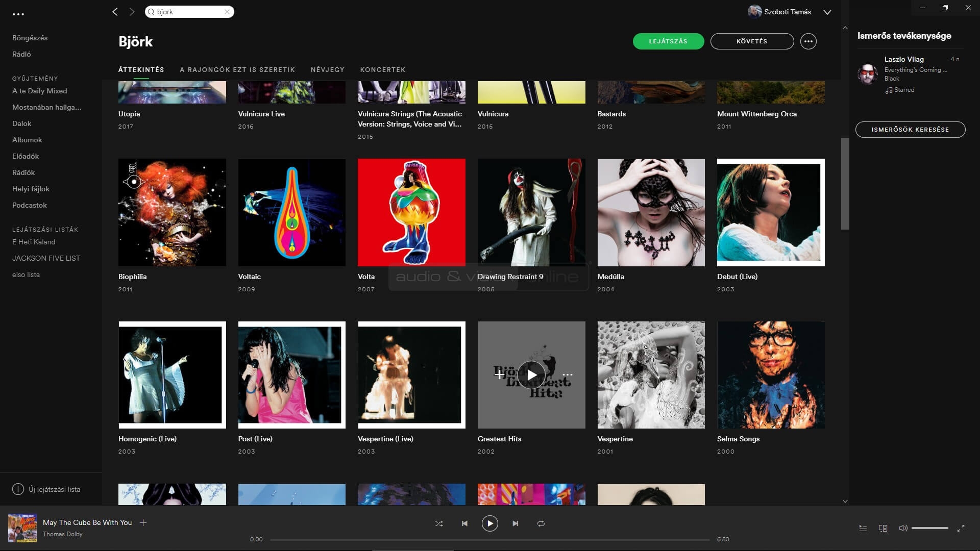This screenshot has width=980, height=551.
Task: Open the Starred playlist in friend activity
Action: point(904,90)
